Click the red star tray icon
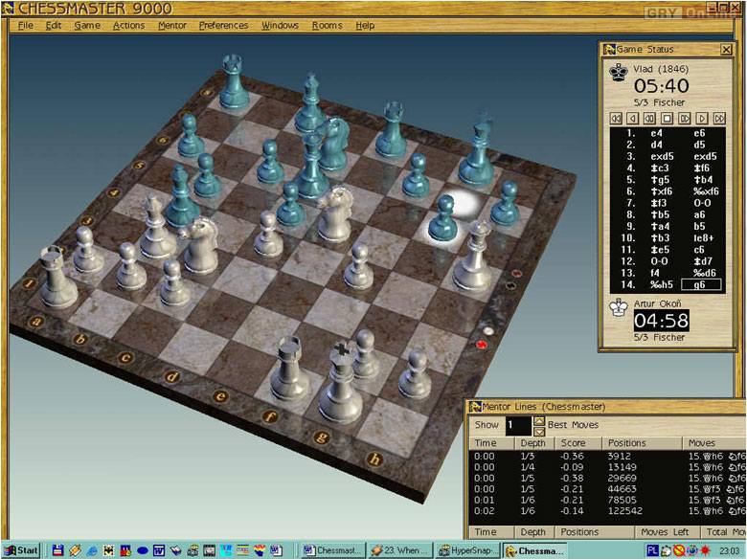This screenshot has height=560, width=747. (705, 550)
